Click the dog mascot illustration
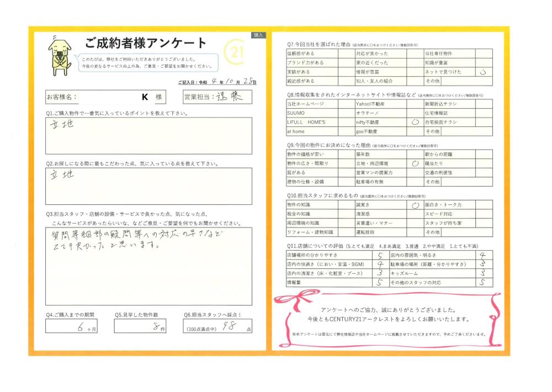Screen dimensions: 552x392 pos(60,53)
